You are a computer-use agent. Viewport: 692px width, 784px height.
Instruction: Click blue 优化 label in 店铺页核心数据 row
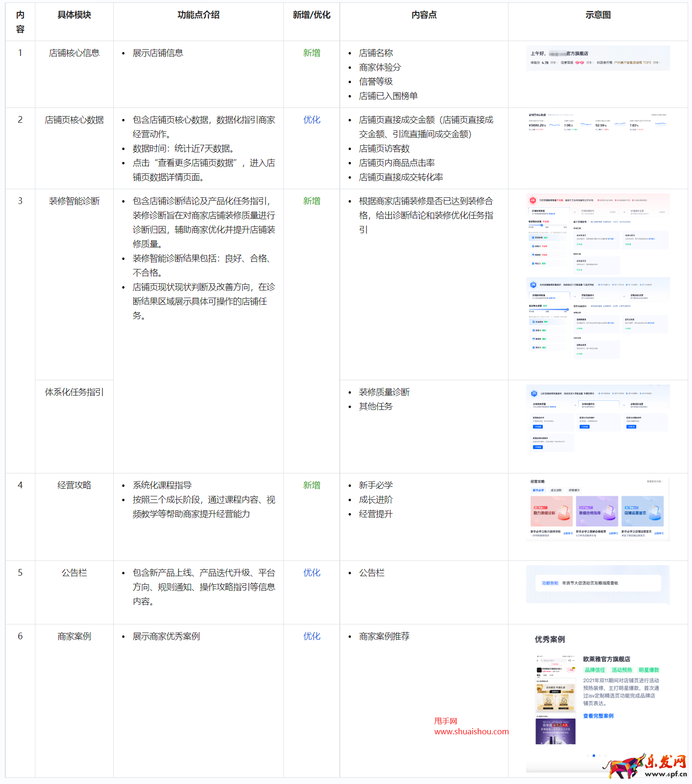(x=312, y=120)
